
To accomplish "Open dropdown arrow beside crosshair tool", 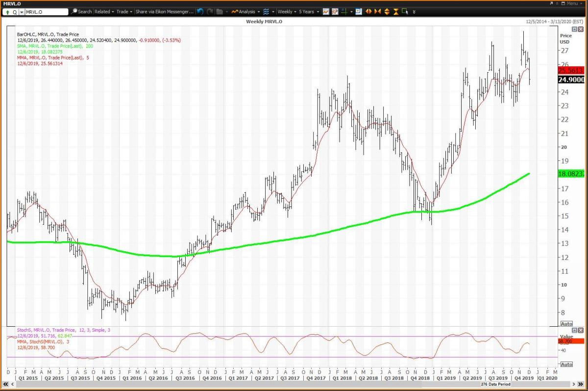I will click(352, 11).
